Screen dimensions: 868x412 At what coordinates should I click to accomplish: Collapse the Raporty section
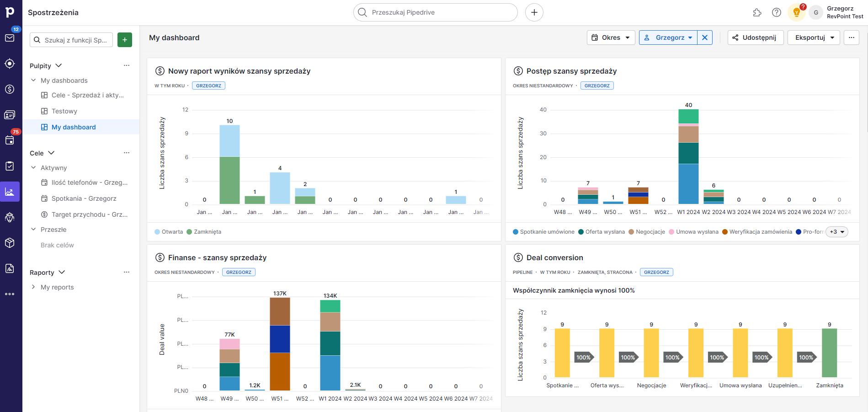pos(62,272)
